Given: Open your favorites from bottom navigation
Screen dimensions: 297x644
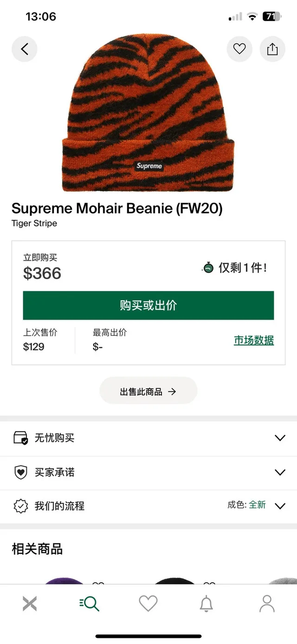Looking at the screenshot, I should click(148, 603).
